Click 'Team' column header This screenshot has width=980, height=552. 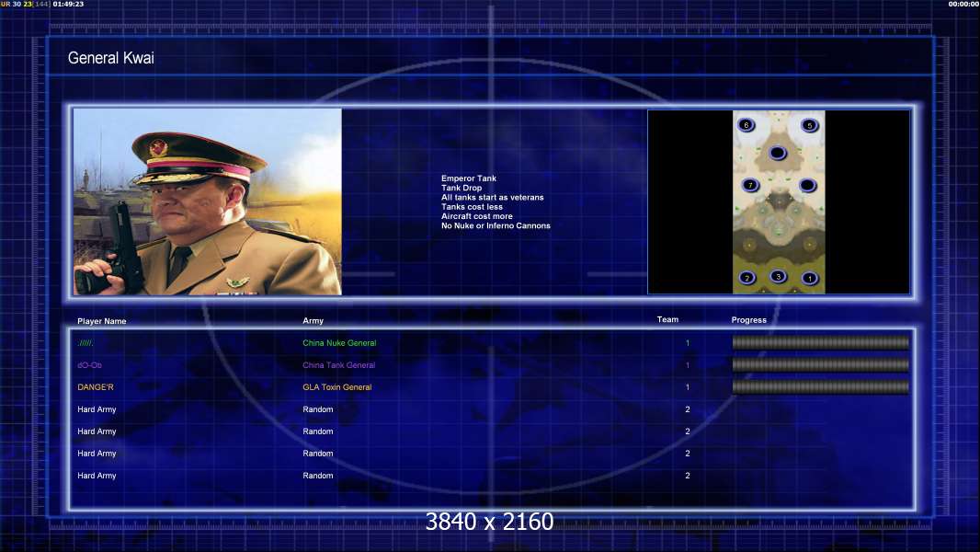pos(667,319)
